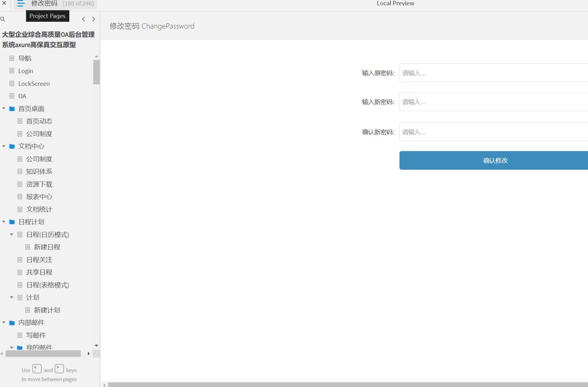Go to next page with right chevron

[x=93, y=19]
